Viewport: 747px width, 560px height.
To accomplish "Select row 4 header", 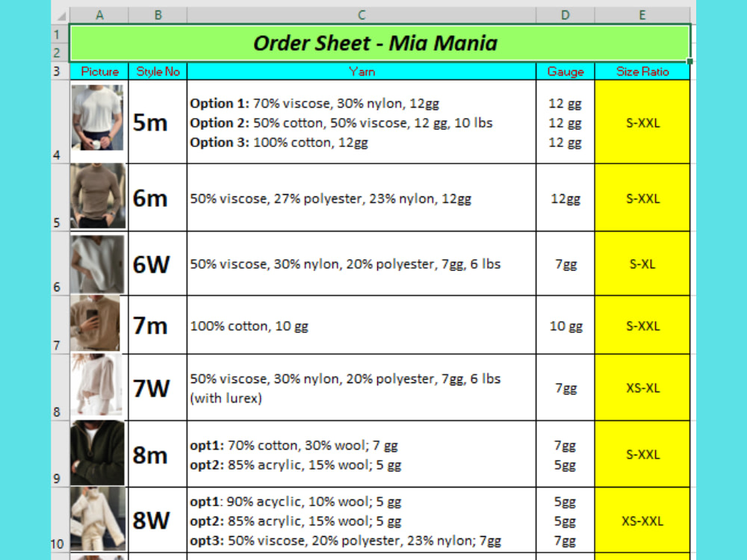I will click(x=60, y=122).
